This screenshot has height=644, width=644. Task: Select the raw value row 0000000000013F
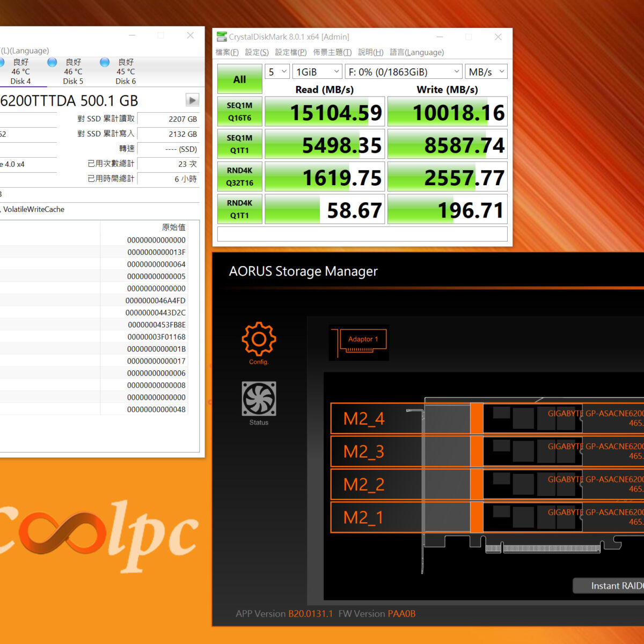tap(156, 252)
